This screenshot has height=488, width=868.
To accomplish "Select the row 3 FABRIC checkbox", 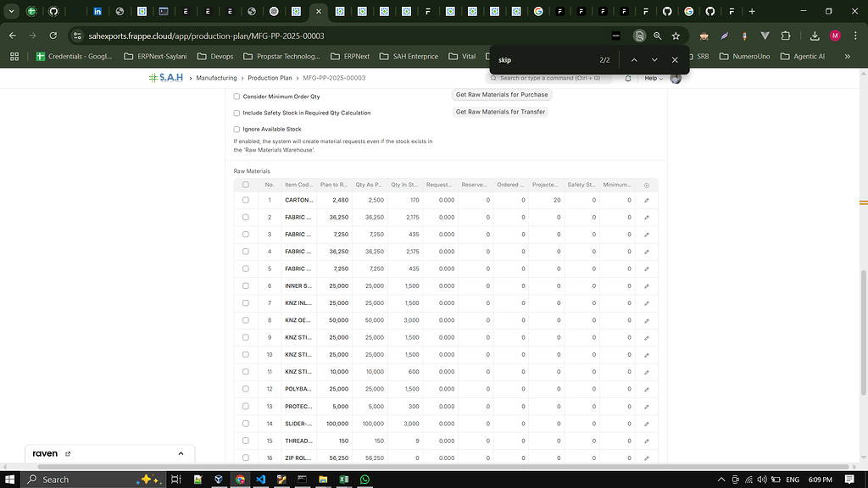I will pos(245,235).
